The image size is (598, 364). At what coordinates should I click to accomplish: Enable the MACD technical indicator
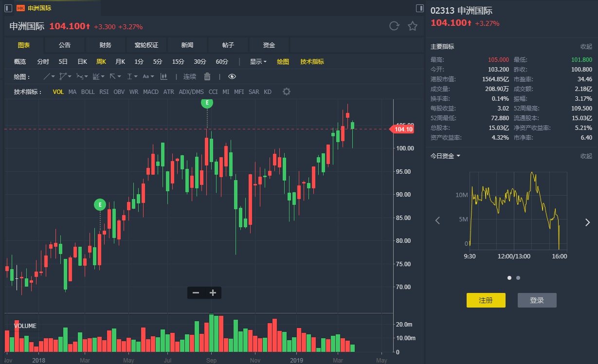coord(151,91)
